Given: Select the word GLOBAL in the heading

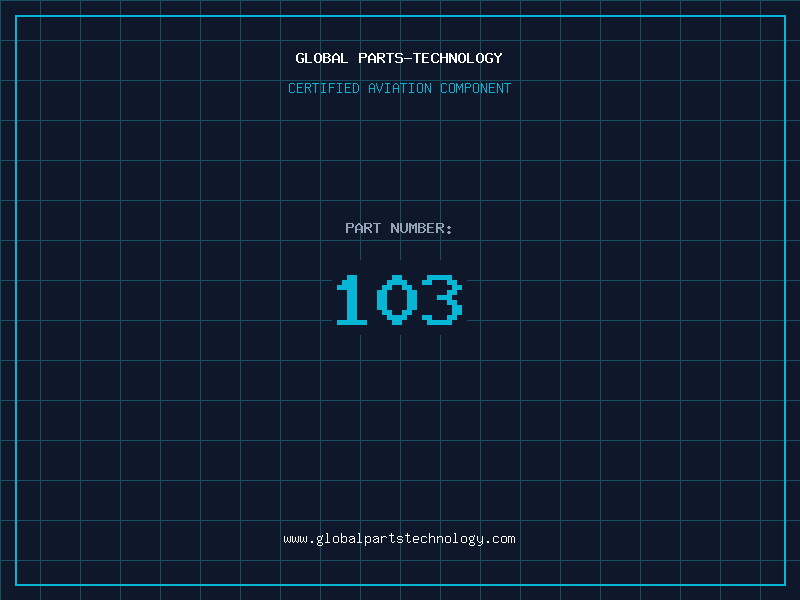Looking at the screenshot, I should 322,58.
